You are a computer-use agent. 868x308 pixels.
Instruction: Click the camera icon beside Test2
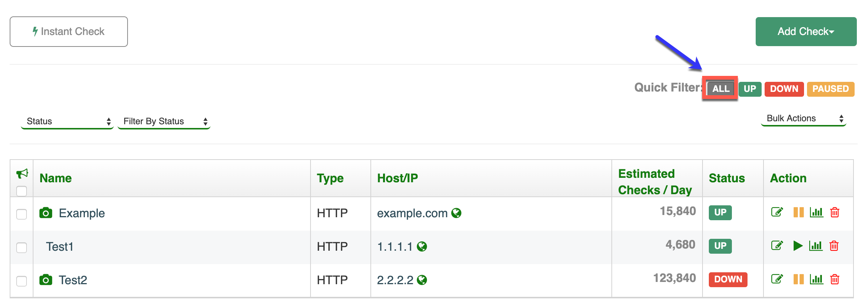click(x=46, y=280)
